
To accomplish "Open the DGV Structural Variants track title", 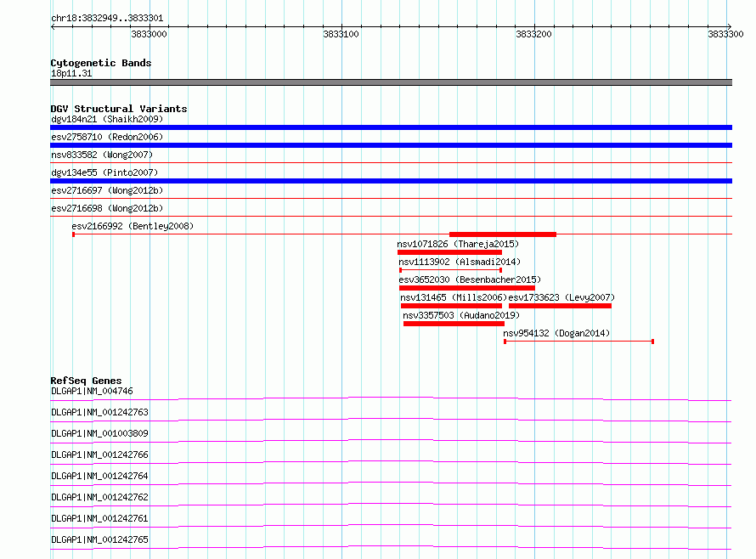I will click(119, 109).
